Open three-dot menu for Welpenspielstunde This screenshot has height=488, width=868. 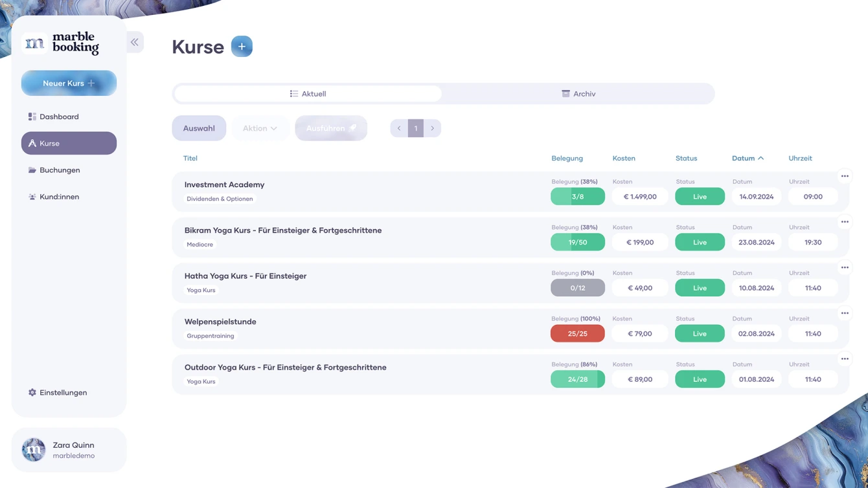click(845, 313)
